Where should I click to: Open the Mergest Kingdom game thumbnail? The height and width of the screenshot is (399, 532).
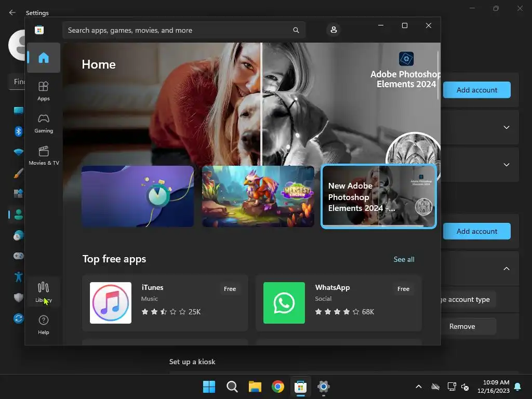[x=258, y=196]
